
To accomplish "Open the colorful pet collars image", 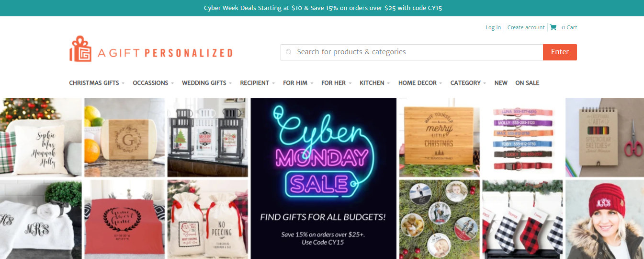I will [x=522, y=137].
